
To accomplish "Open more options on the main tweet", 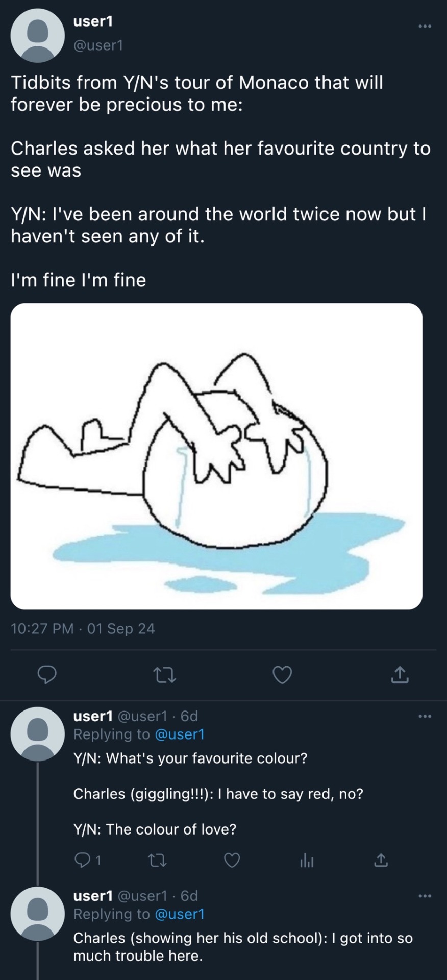I will 425,26.
